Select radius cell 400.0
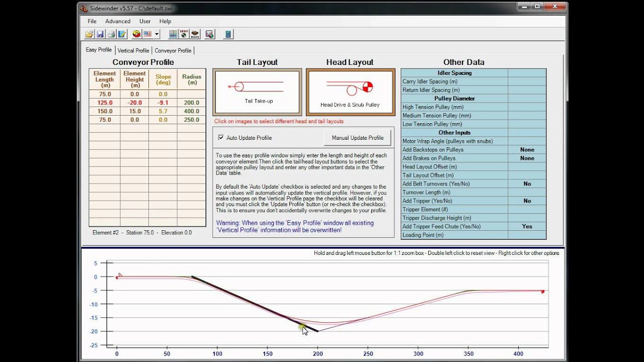 click(x=191, y=111)
